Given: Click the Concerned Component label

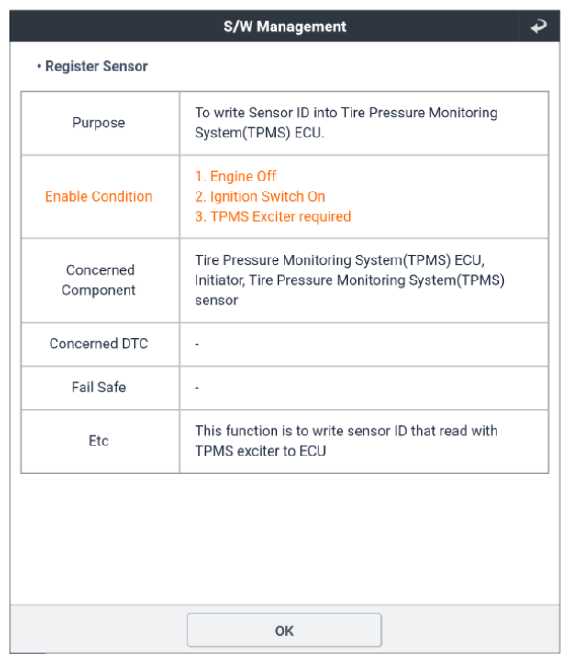Looking at the screenshot, I should pyautogui.click(x=99, y=280).
